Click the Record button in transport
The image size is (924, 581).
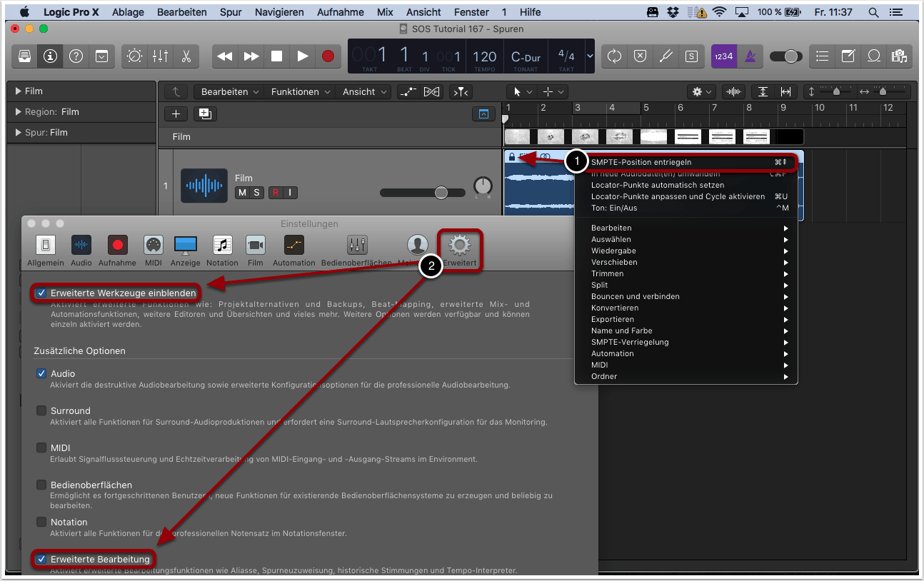pyautogui.click(x=328, y=56)
